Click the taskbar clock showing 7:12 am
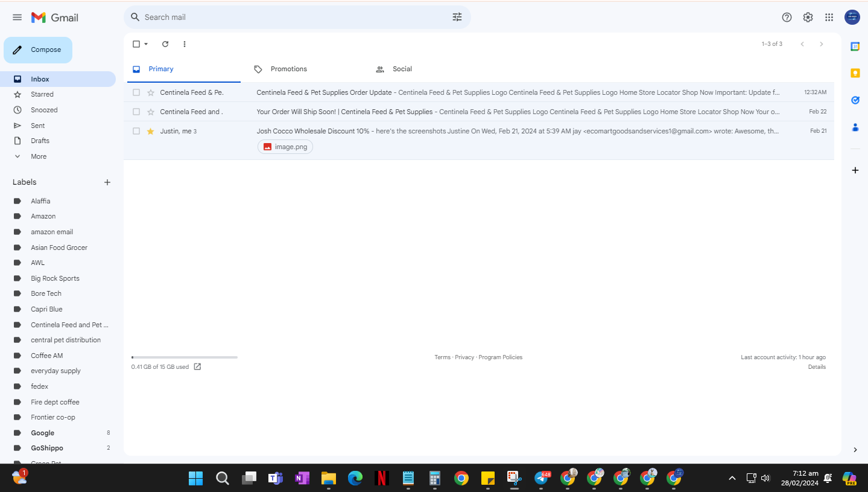 tap(801, 478)
